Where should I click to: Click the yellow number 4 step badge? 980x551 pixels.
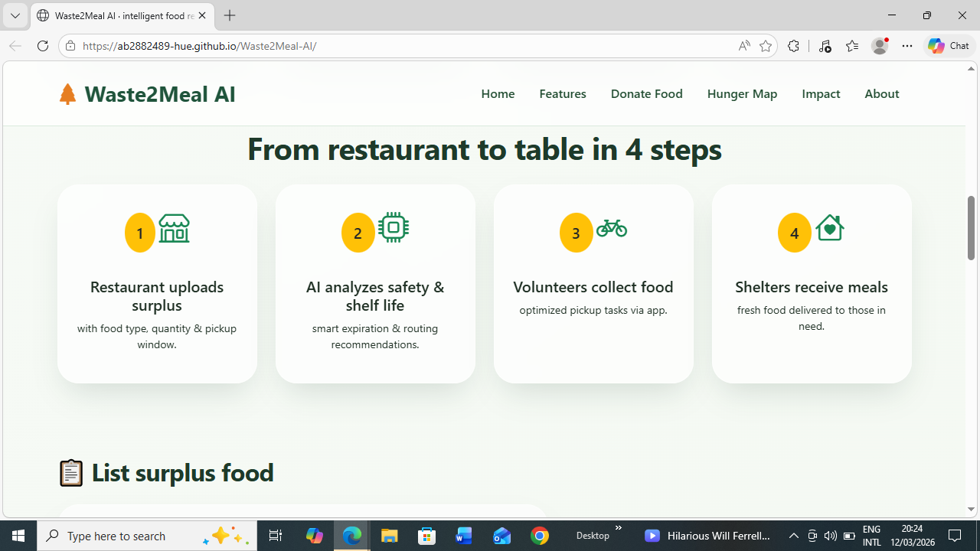[x=795, y=233]
